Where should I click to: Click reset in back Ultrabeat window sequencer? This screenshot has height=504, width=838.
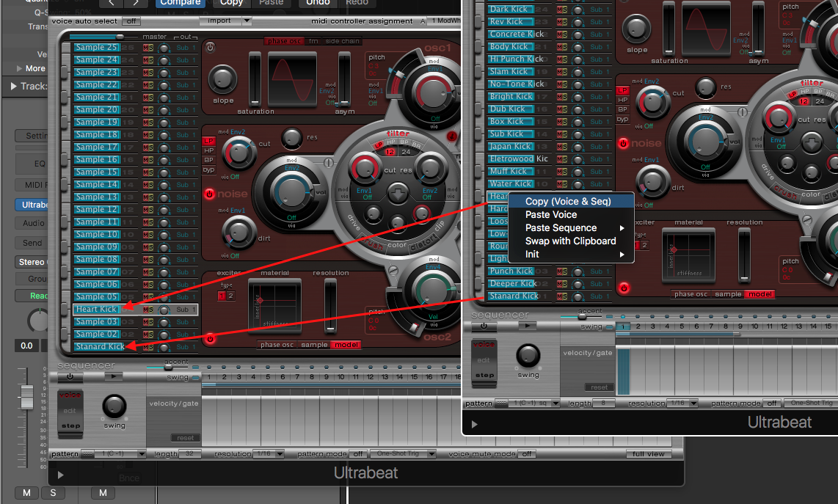(x=185, y=438)
